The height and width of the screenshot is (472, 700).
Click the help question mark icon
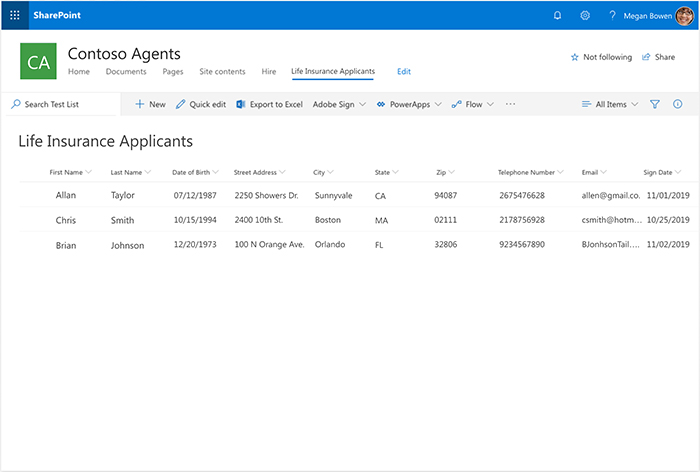click(x=611, y=15)
